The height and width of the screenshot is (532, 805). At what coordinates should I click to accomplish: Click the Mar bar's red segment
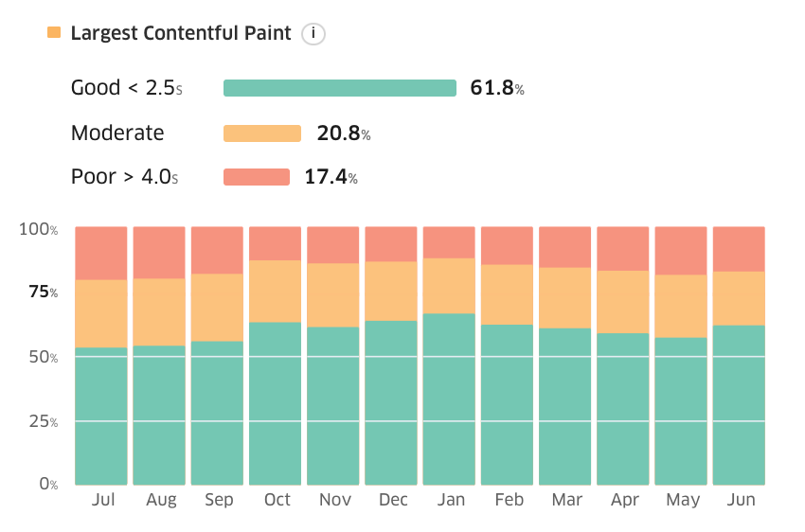[565, 247]
